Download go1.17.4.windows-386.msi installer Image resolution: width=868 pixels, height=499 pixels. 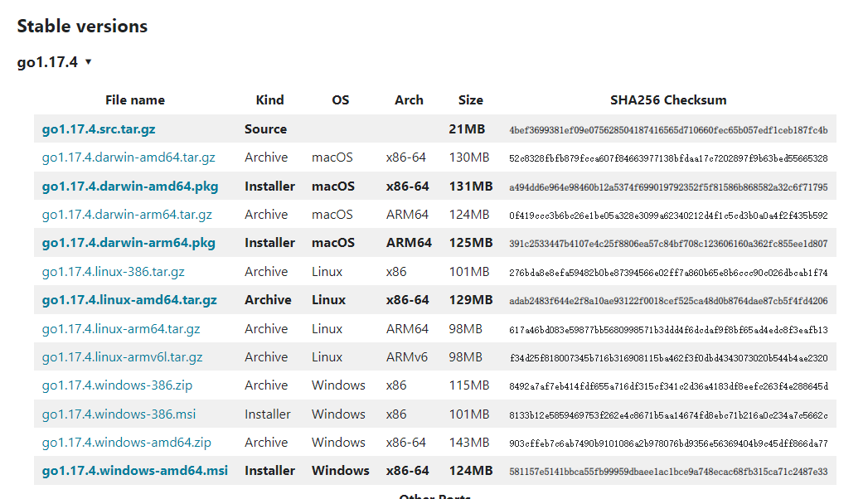(119, 414)
